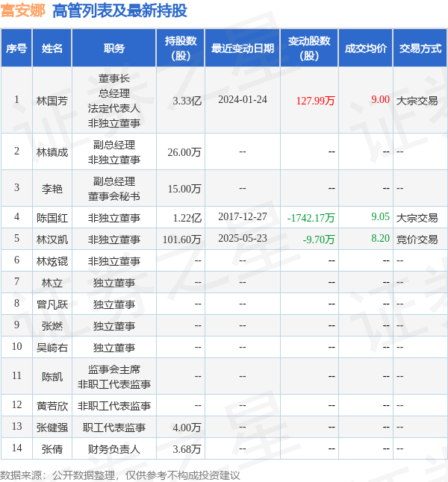
Task: Click the 财务负责人 position text
Action: coord(114,449)
